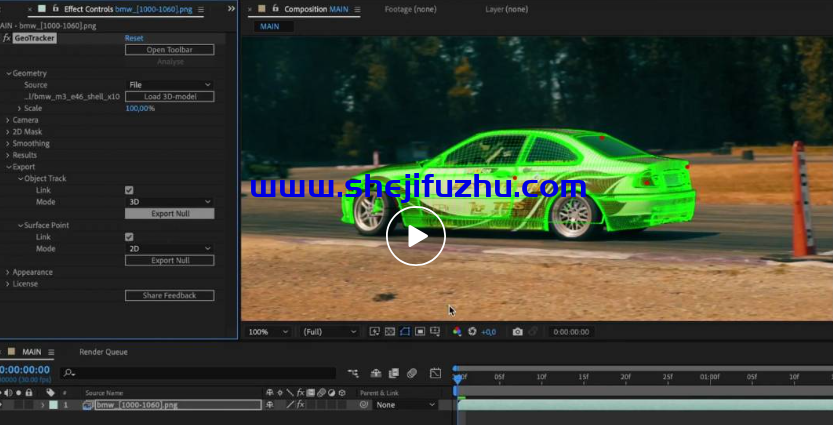833x425 pixels.
Task: Click the timeline layer search field
Action: tap(198, 373)
